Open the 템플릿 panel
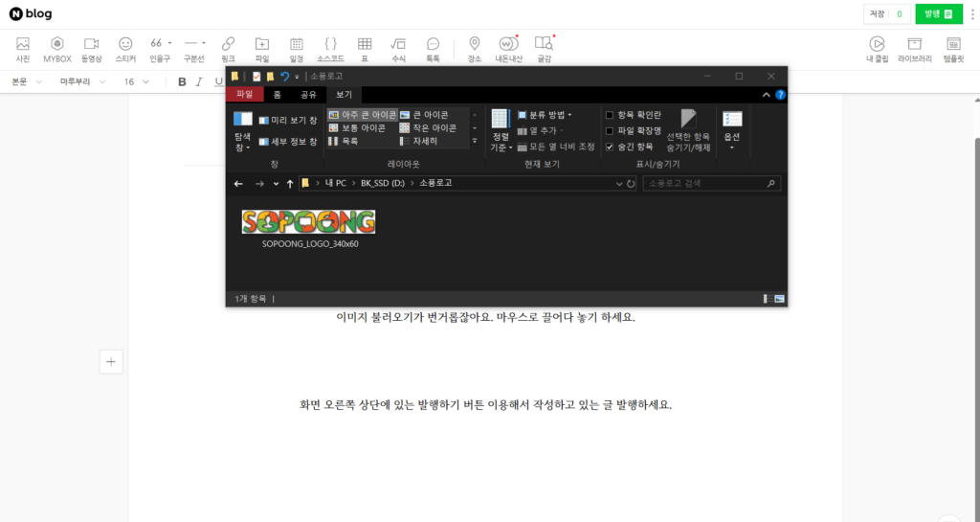This screenshot has width=980, height=522. 954,50
